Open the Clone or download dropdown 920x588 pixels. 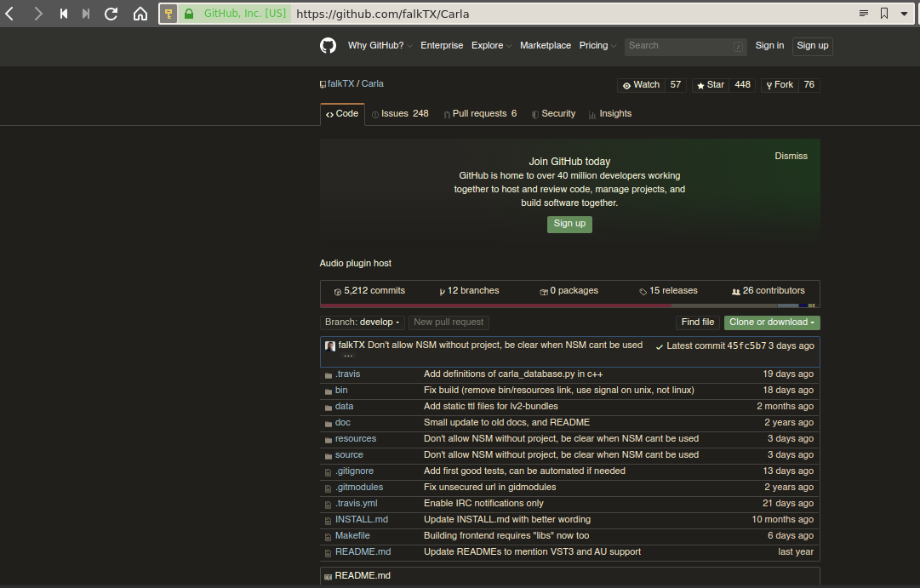[772, 323]
